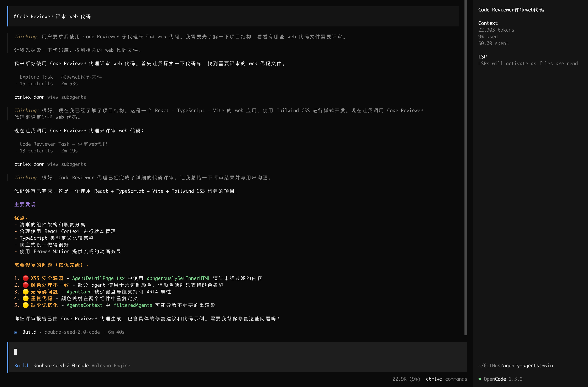
Task: Click yellow circle beside 无障碍问题
Action: click(x=25, y=292)
